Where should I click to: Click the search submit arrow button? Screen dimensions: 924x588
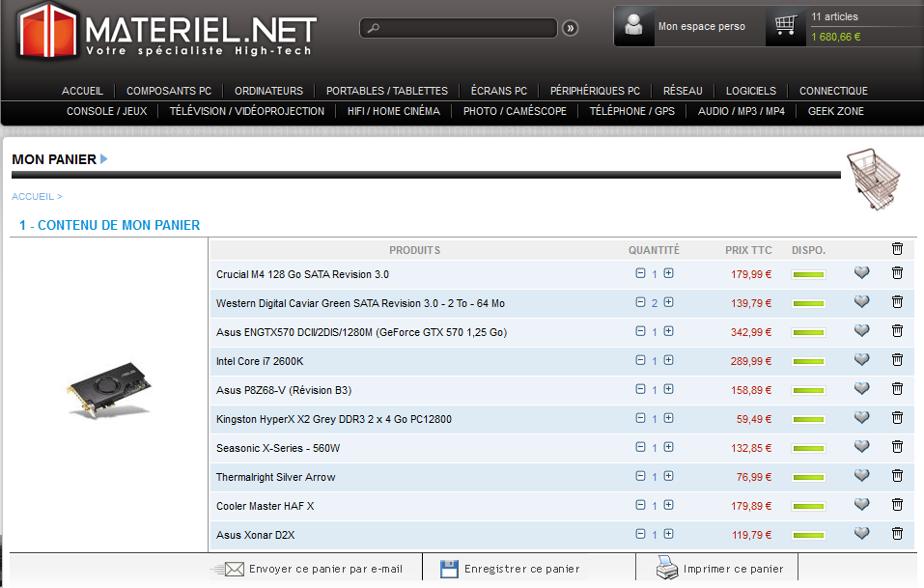[x=571, y=28]
